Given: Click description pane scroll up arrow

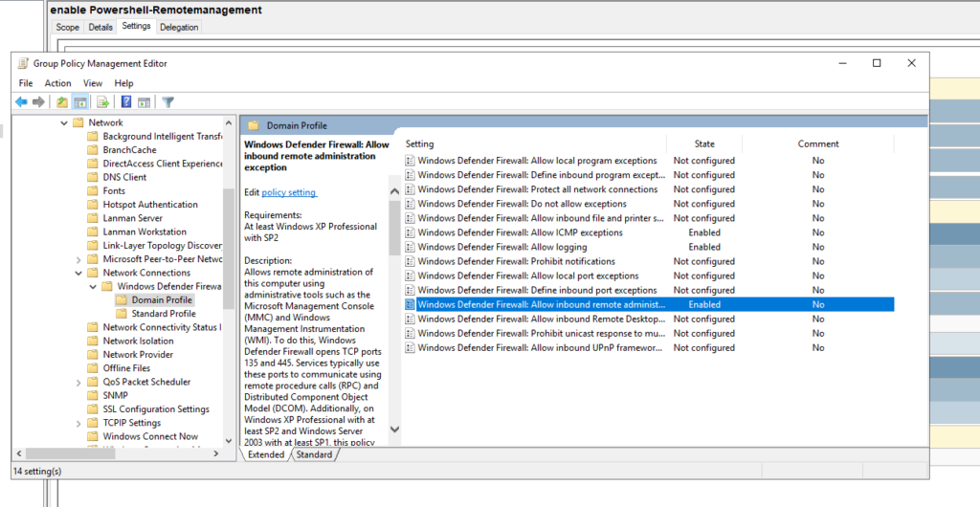Looking at the screenshot, I should [x=394, y=191].
